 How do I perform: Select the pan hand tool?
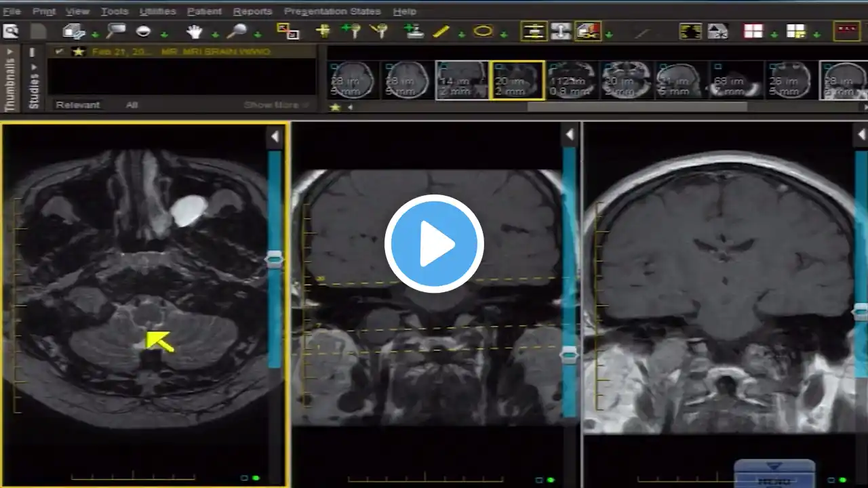click(195, 31)
